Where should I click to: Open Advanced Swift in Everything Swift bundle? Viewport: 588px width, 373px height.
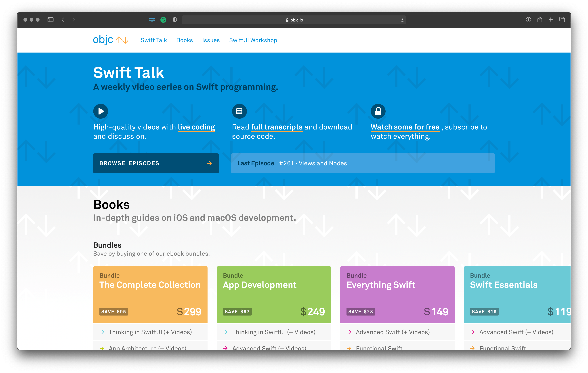pos(397,332)
